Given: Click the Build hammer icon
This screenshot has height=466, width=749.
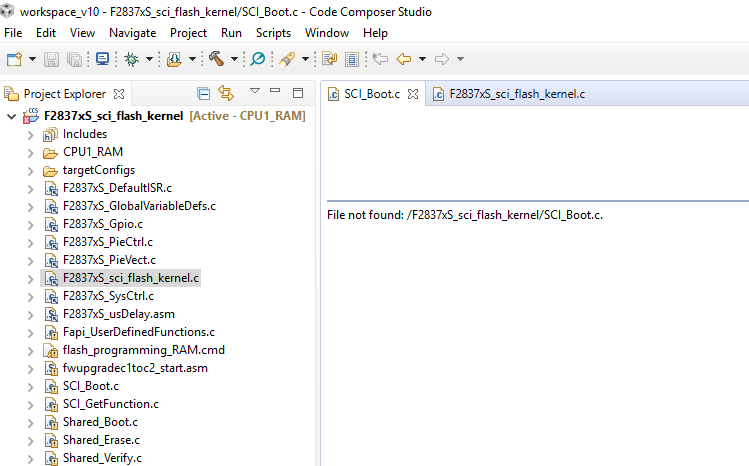Looking at the screenshot, I should (x=216, y=59).
